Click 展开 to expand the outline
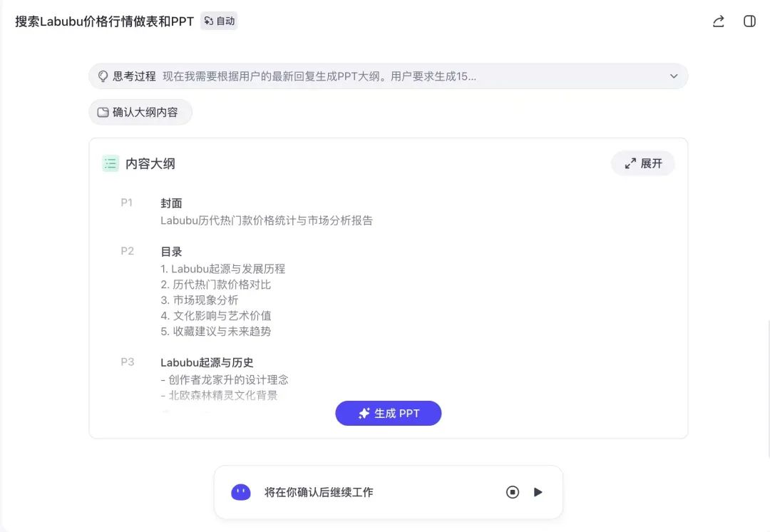 pos(643,163)
